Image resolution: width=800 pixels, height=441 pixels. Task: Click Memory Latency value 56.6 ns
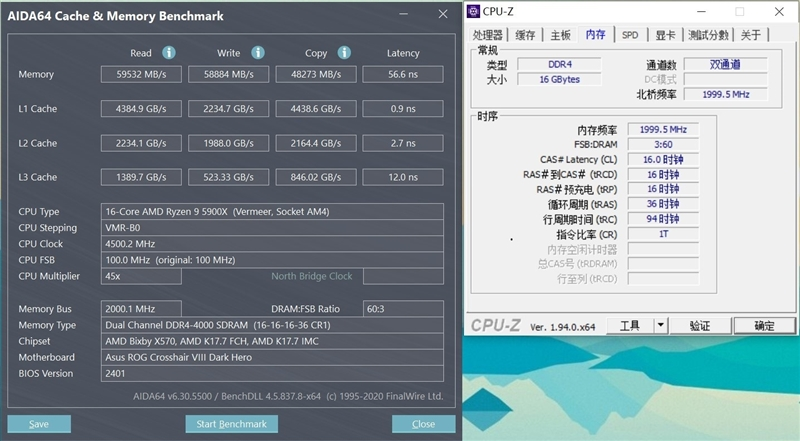coord(403,74)
